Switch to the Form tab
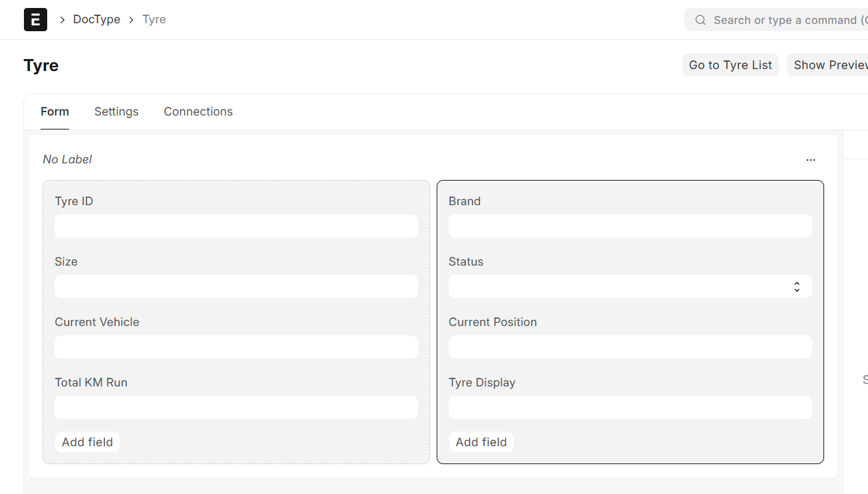 click(x=54, y=112)
